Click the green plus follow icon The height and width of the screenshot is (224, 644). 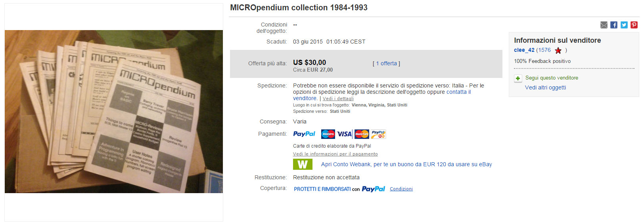coord(518,78)
